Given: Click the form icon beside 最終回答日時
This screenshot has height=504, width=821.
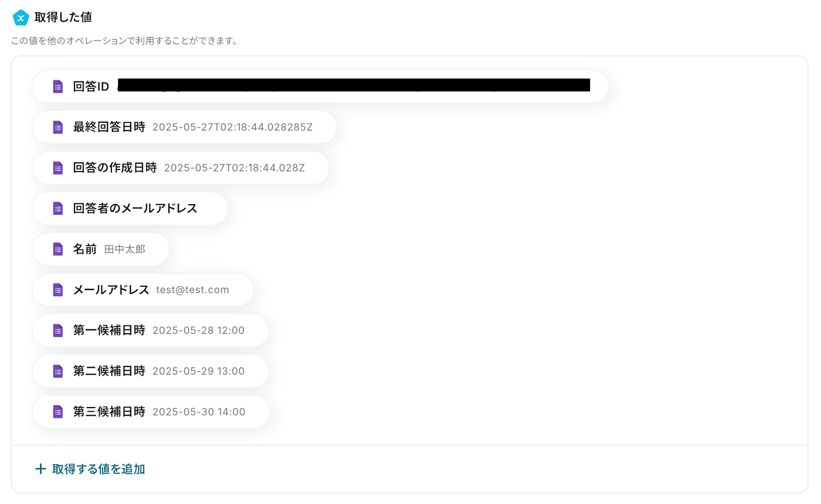Looking at the screenshot, I should coord(58,127).
